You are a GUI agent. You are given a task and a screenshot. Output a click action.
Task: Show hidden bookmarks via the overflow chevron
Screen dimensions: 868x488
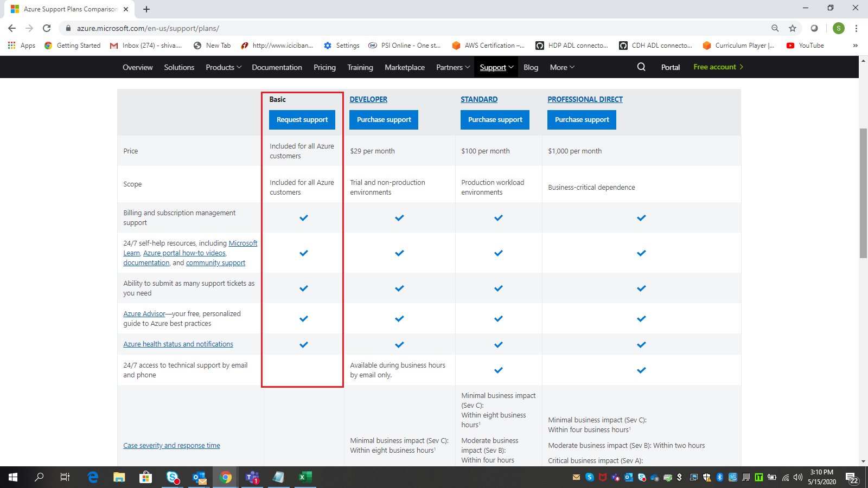coord(856,46)
